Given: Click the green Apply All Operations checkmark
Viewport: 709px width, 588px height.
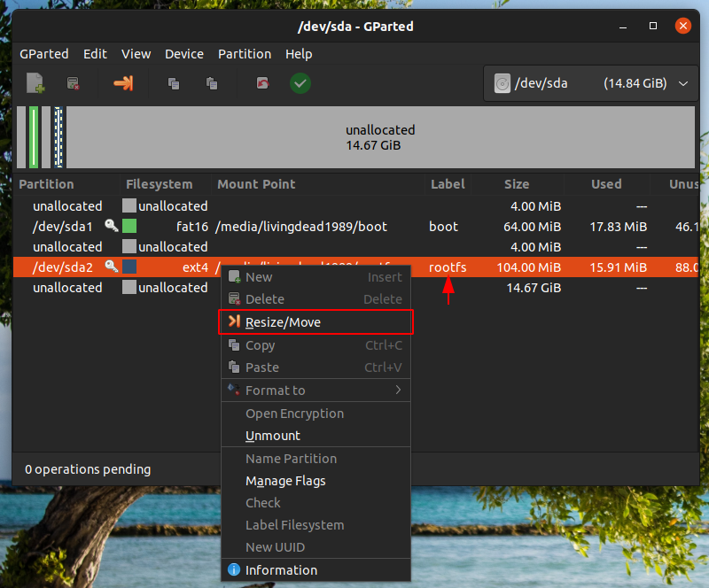Looking at the screenshot, I should pyautogui.click(x=300, y=83).
